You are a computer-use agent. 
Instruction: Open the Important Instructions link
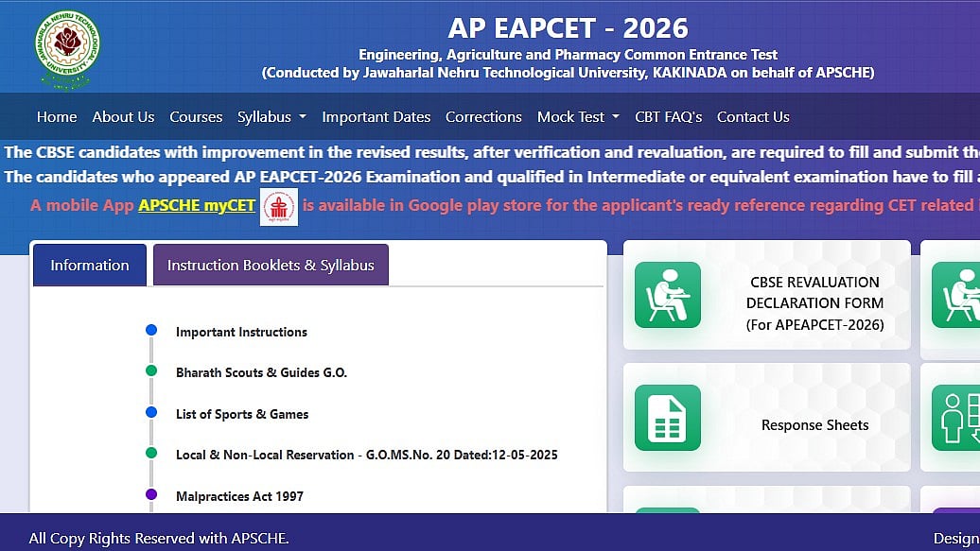pos(241,333)
